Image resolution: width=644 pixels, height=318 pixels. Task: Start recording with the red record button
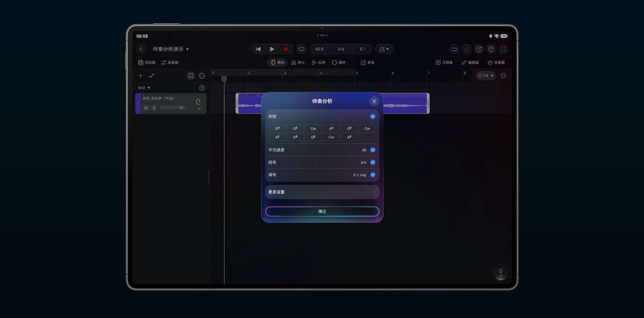click(x=286, y=49)
